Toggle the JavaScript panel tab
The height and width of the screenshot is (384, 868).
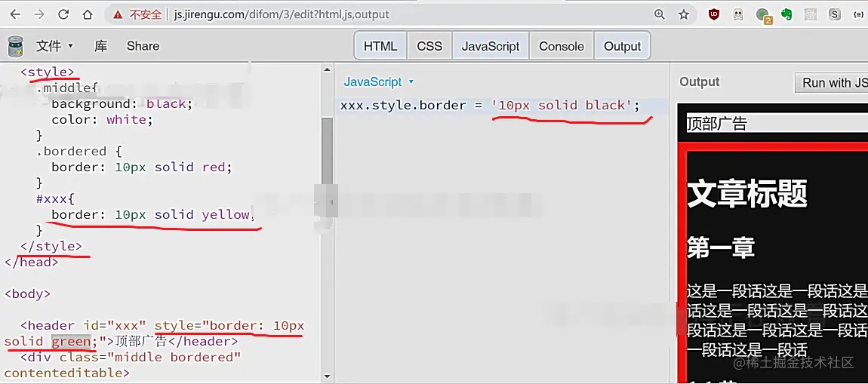click(x=491, y=47)
